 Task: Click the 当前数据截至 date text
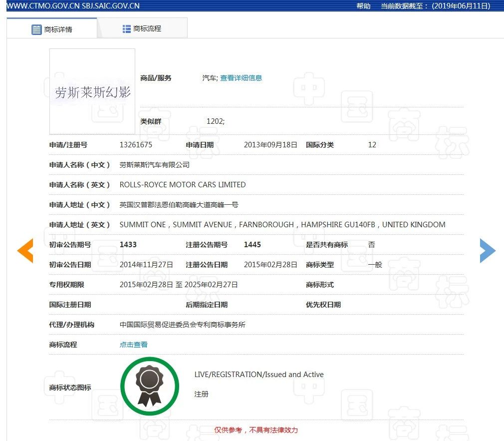coord(435,6)
